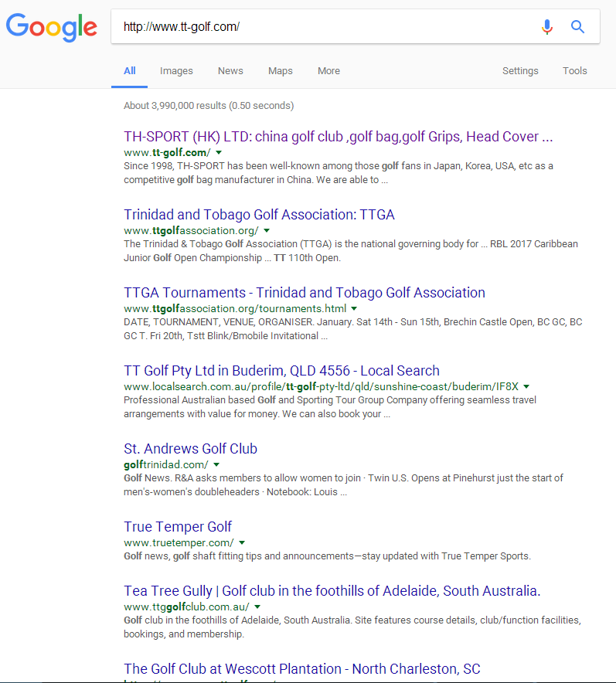Open the St. Andrews Golf Club result
The height and width of the screenshot is (683, 616).
190,449
